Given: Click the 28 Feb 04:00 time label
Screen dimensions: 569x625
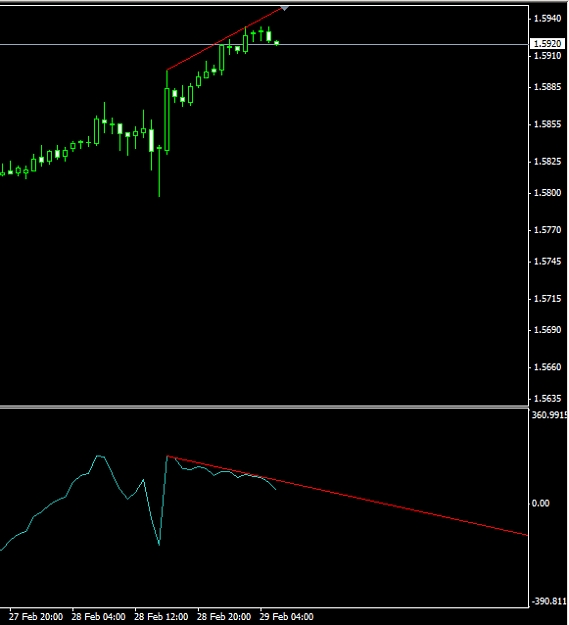Looking at the screenshot, I should 98,617.
